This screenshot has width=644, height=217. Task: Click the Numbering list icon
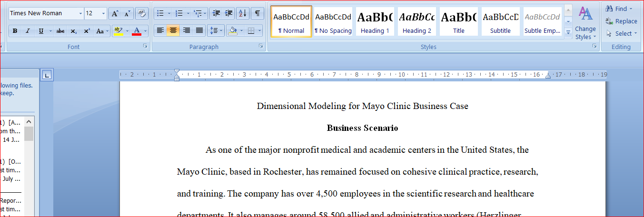click(x=178, y=13)
